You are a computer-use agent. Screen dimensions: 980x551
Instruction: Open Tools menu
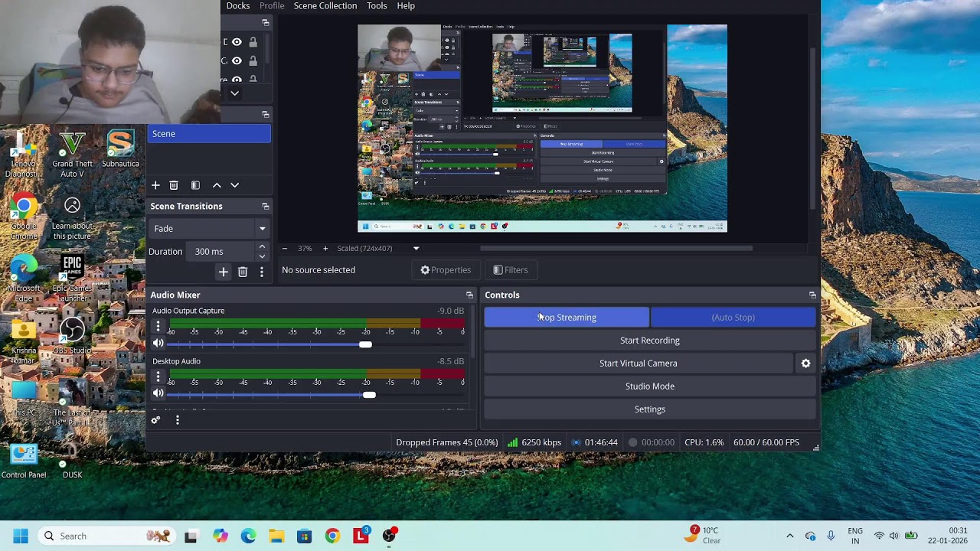coord(377,6)
